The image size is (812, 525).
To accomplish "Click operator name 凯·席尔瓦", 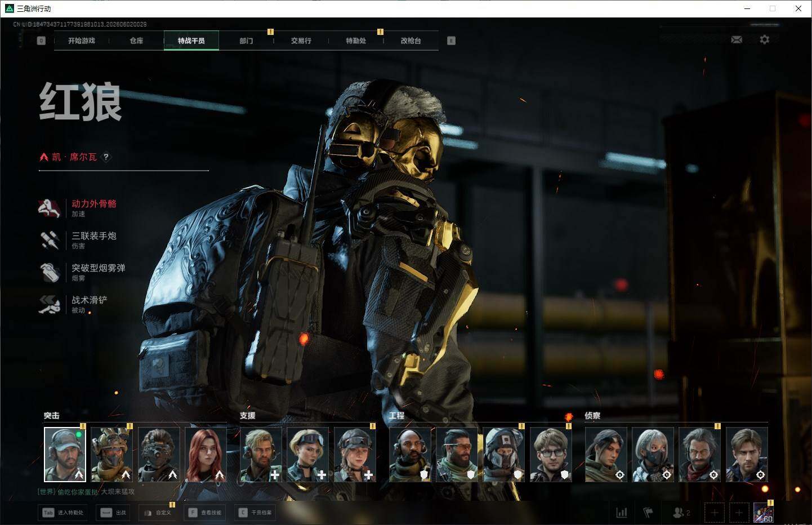I will pyautogui.click(x=74, y=157).
